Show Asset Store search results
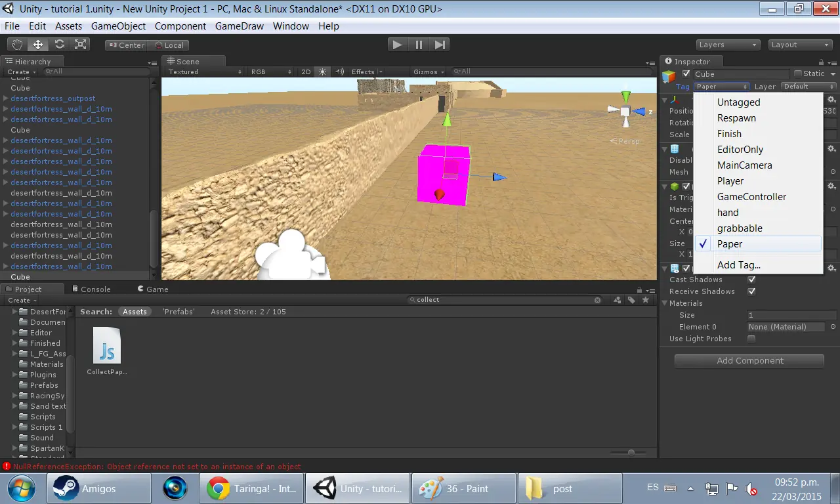The image size is (840, 504). coord(248,312)
